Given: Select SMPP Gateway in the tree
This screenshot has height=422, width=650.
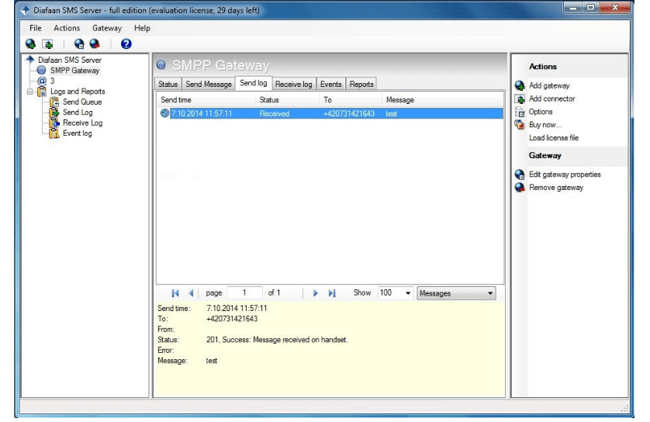Looking at the screenshot, I should [75, 70].
